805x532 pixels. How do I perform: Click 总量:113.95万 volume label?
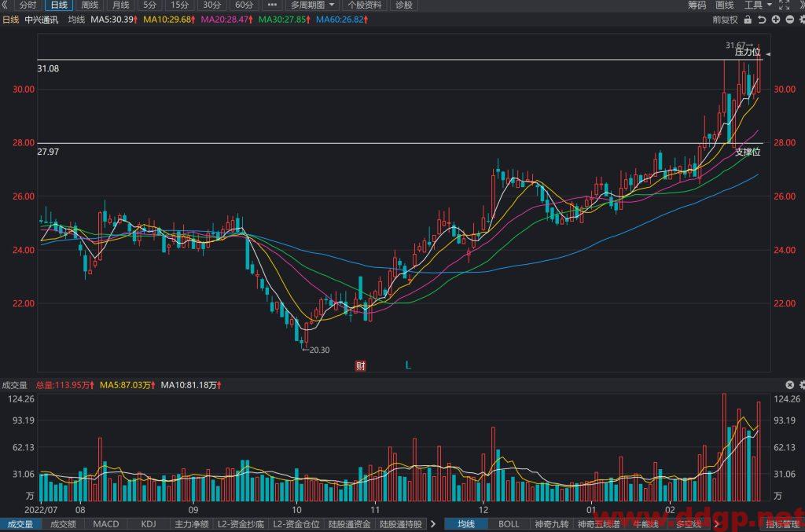[x=64, y=385]
